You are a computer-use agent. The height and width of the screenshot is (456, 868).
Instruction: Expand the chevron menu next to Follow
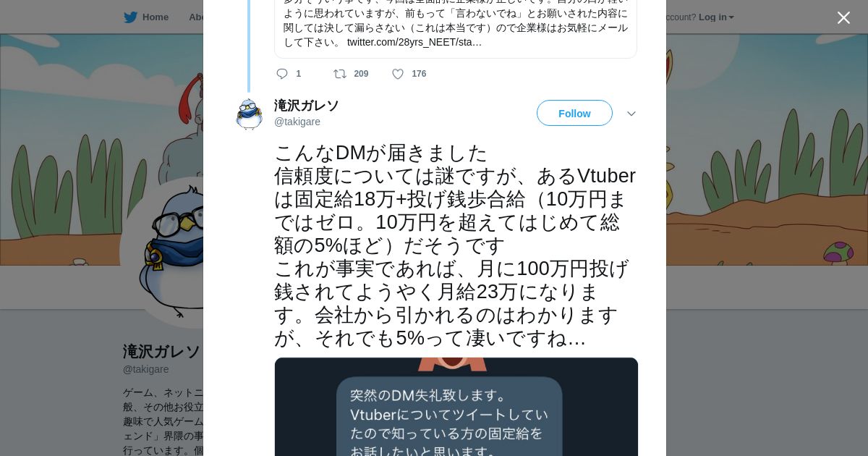click(x=631, y=114)
